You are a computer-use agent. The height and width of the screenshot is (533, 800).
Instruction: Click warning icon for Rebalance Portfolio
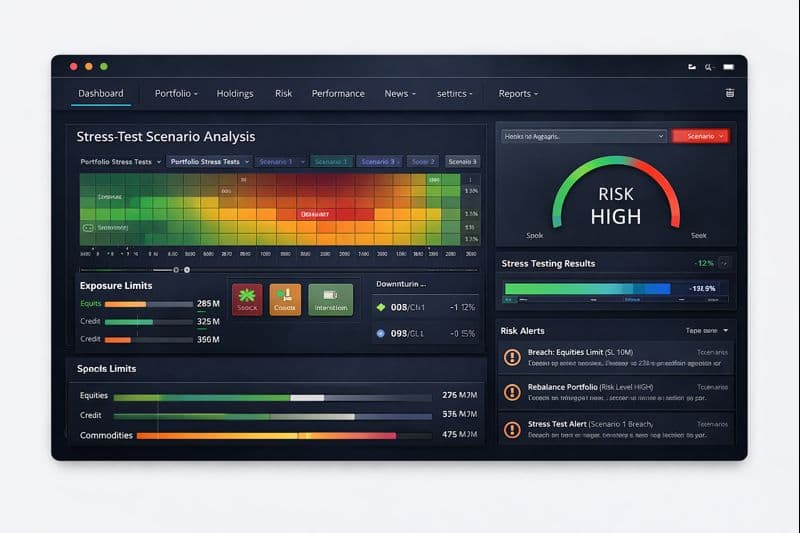tap(512, 392)
